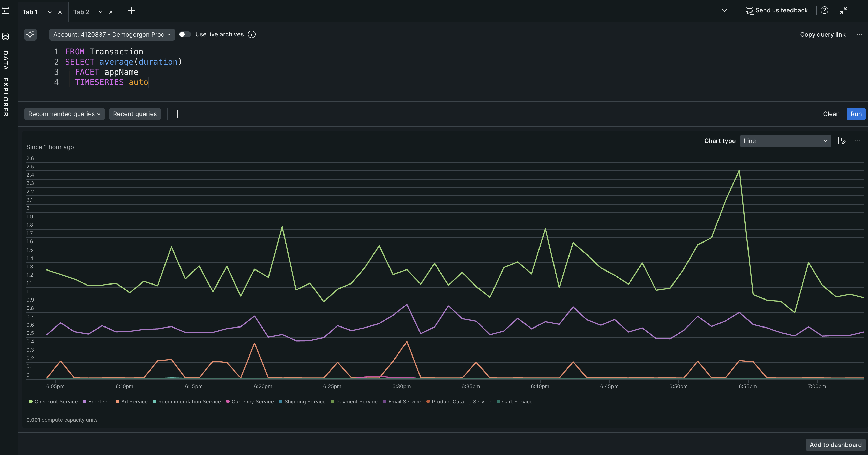Expand the Chart type Line dropdown
Image resolution: width=868 pixels, height=455 pixels.
[x=785, y=141]
